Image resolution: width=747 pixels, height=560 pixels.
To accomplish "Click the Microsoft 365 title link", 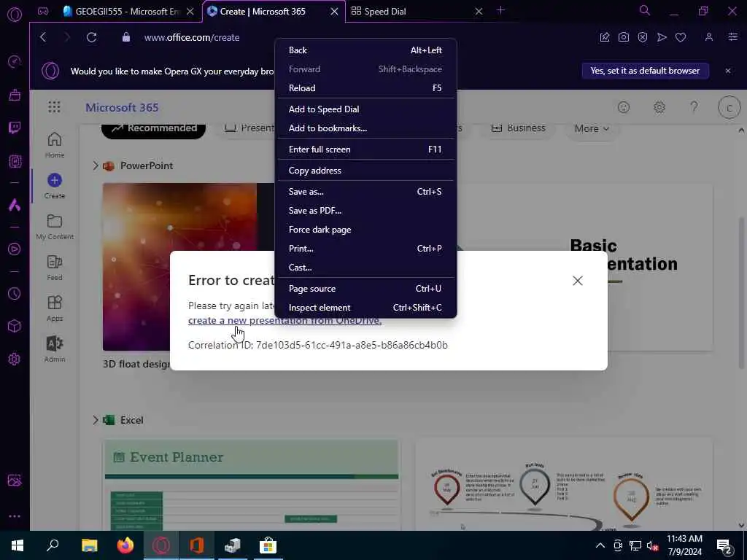I will [x=122, y=108].
